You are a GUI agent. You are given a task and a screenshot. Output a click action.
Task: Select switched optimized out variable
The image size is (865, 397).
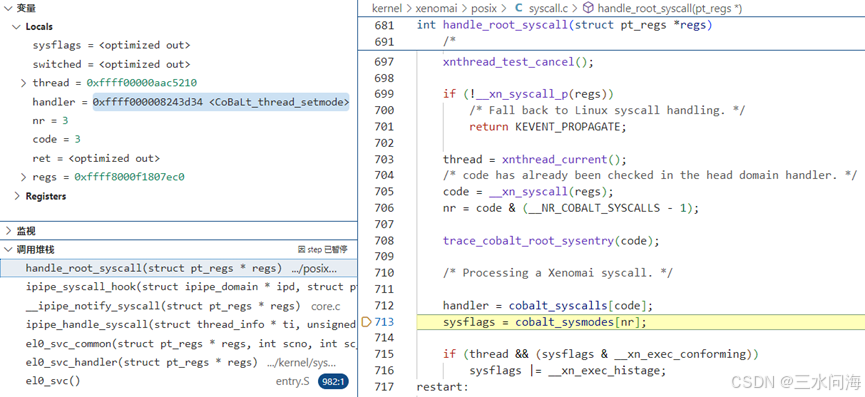[x=111, y=64]
